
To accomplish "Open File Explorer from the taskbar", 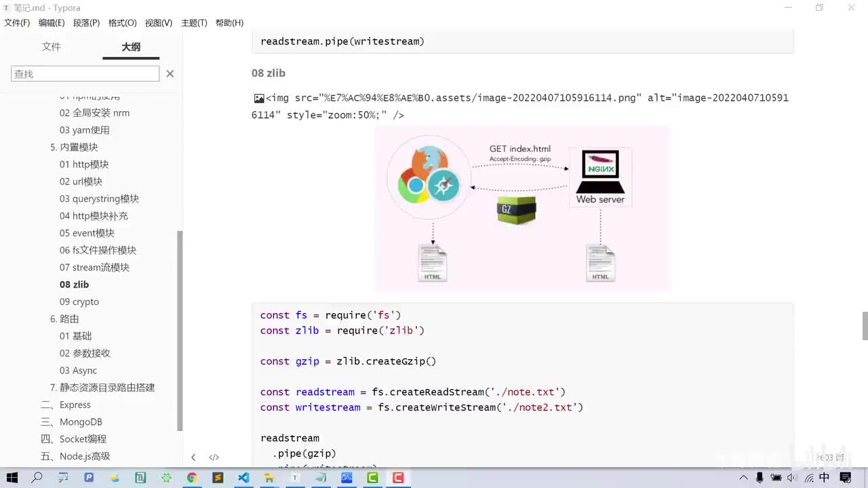I will pos(269,478).
